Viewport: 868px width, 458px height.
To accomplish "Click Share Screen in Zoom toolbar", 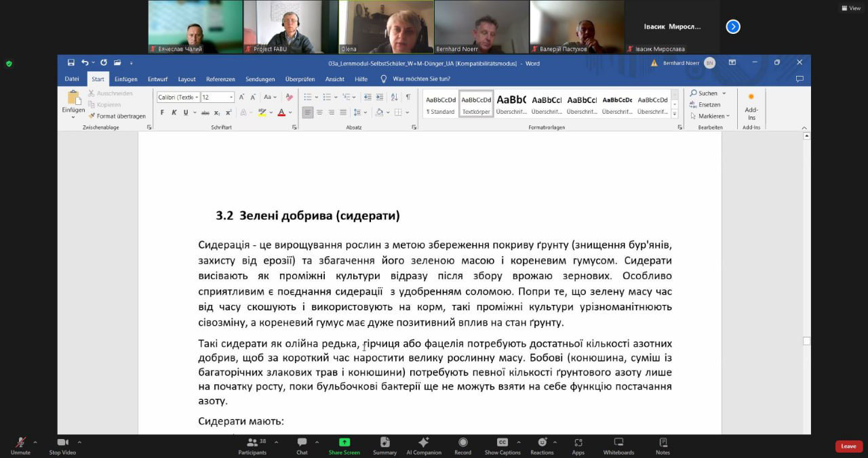I will click(344, 445).
